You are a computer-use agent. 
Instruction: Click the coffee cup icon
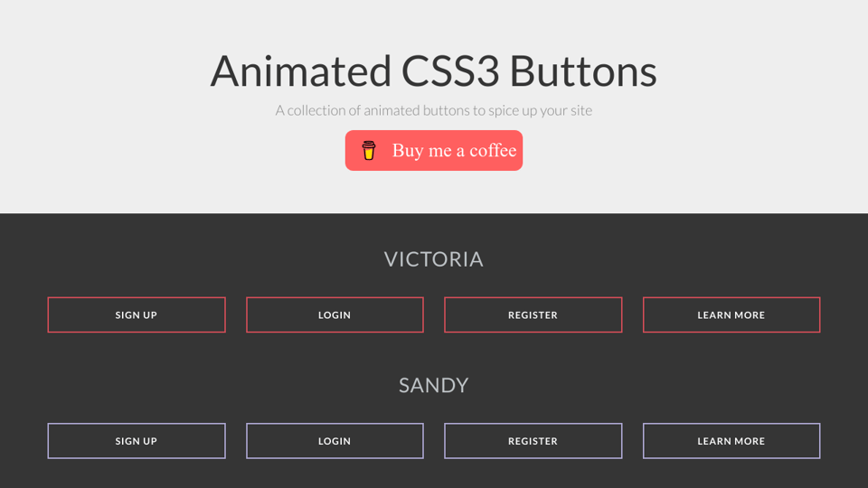368,150
